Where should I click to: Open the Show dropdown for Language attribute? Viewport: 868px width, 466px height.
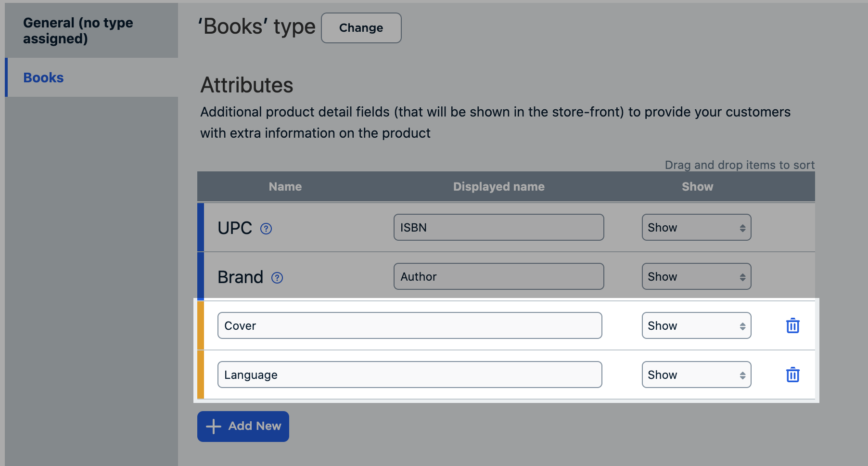pos(696,375)
